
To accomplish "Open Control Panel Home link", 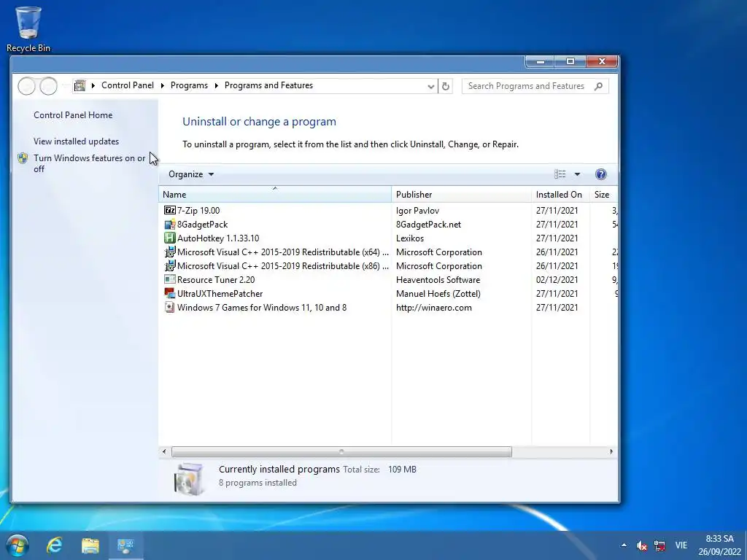I will tap(73, 114).
